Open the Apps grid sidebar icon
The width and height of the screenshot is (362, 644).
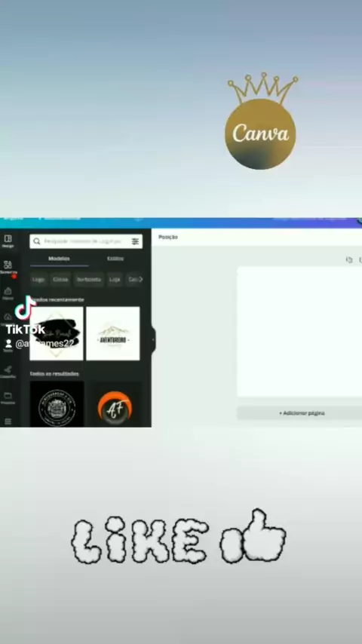[8, 422]
